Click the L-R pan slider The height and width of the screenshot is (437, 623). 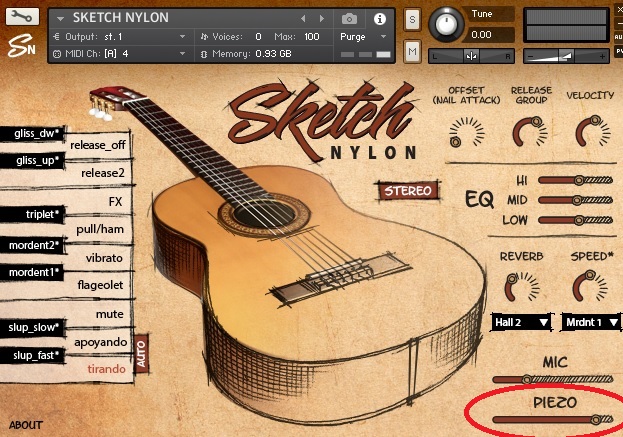click(x=471, y=56)
